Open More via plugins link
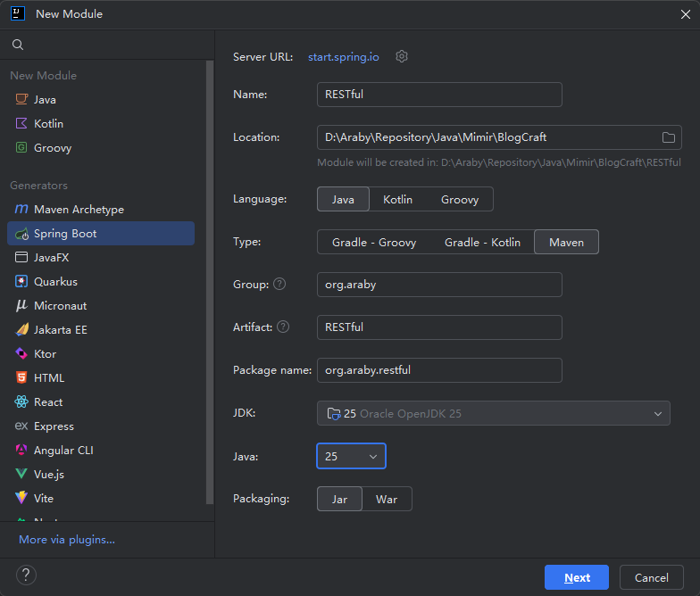Image resolution: width=700 pixels, height=596 pixels. click(x=67, y=539)
